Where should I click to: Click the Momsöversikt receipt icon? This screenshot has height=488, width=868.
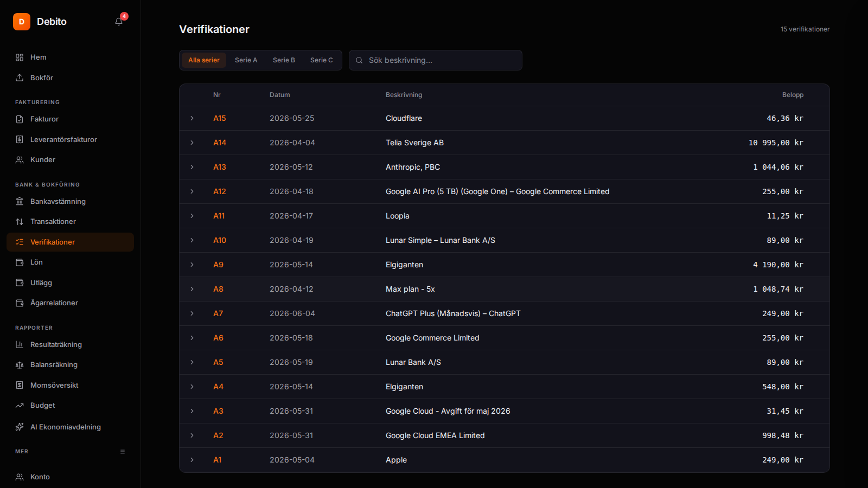click(x=20, y=386)
